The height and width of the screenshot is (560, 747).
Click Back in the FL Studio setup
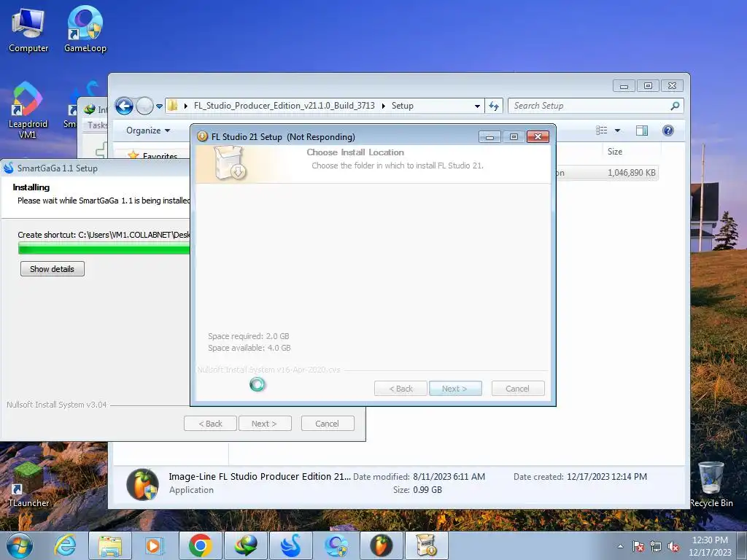click(x=400, y=389)
